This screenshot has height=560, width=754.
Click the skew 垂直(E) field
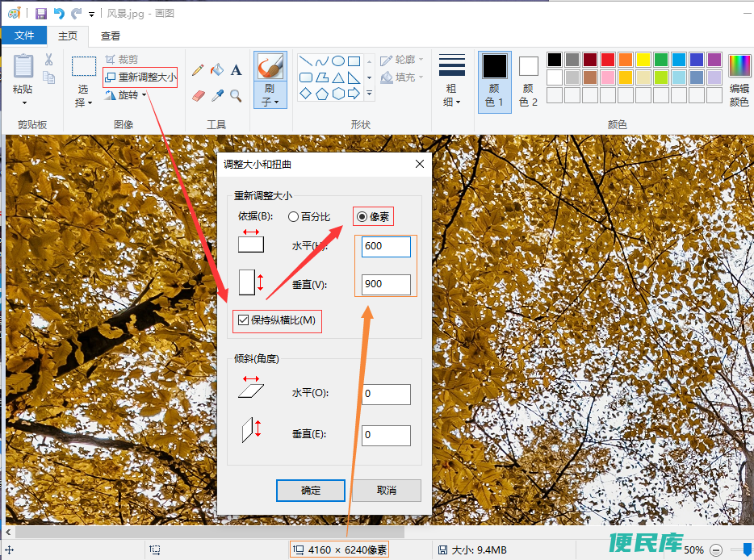click(x=386, y=435)
